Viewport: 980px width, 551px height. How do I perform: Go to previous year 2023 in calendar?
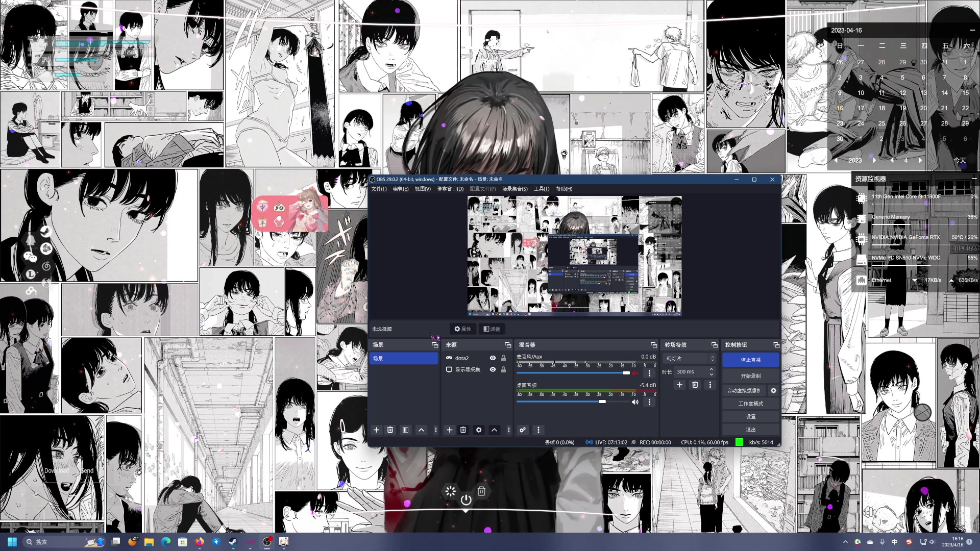point(836,160)
